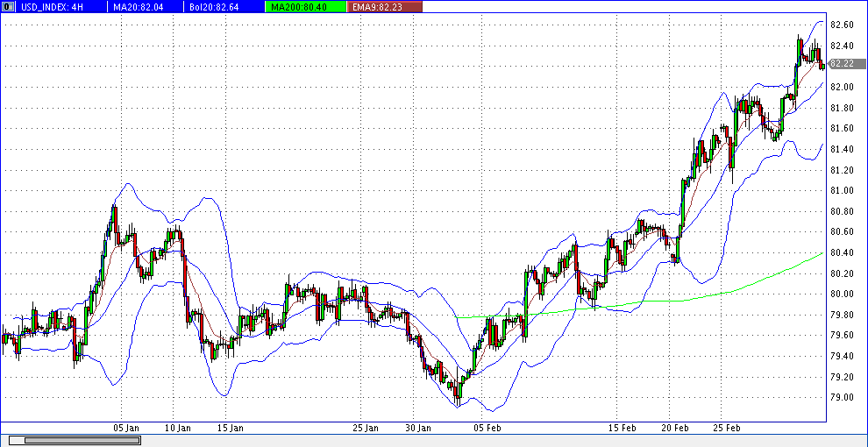Click the Bol20:82.64 Bollinger indicator label

(x=213, y=7)
